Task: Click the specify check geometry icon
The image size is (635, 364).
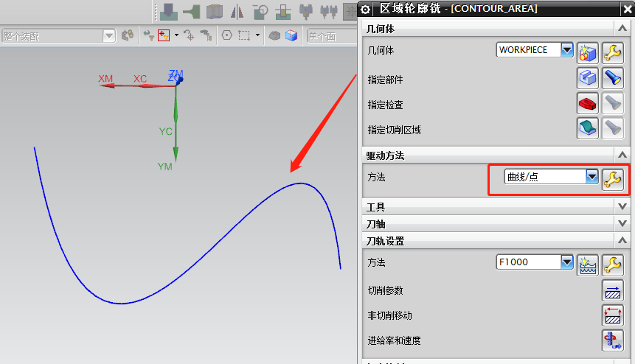Action: pyautogui.click(x=587, y=103)
